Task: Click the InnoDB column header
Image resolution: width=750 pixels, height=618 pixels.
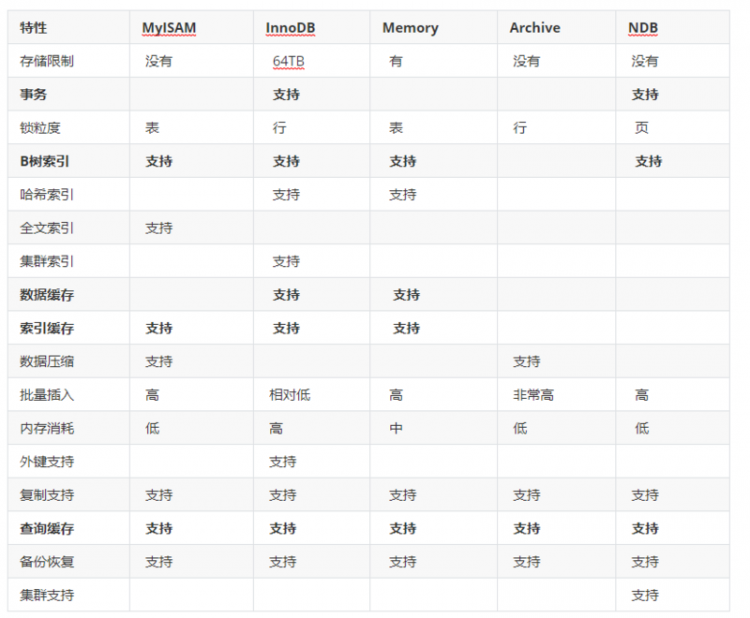Action: tap(290, 28)
